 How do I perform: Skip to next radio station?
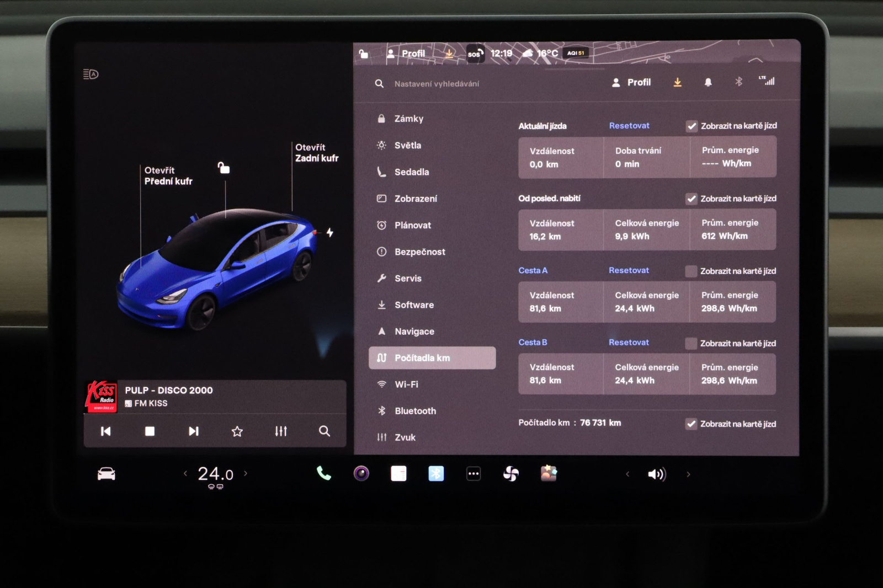(x=193, y=431)
